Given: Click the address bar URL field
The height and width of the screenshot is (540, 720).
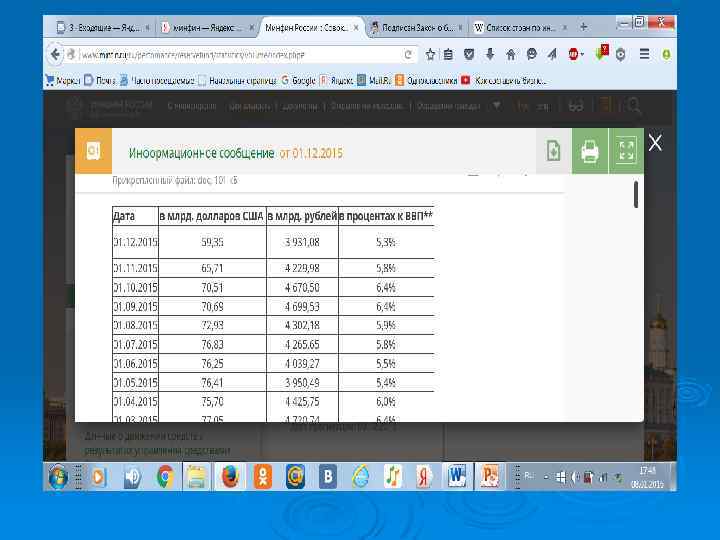Looking at the screenshot, I should 239,55.
